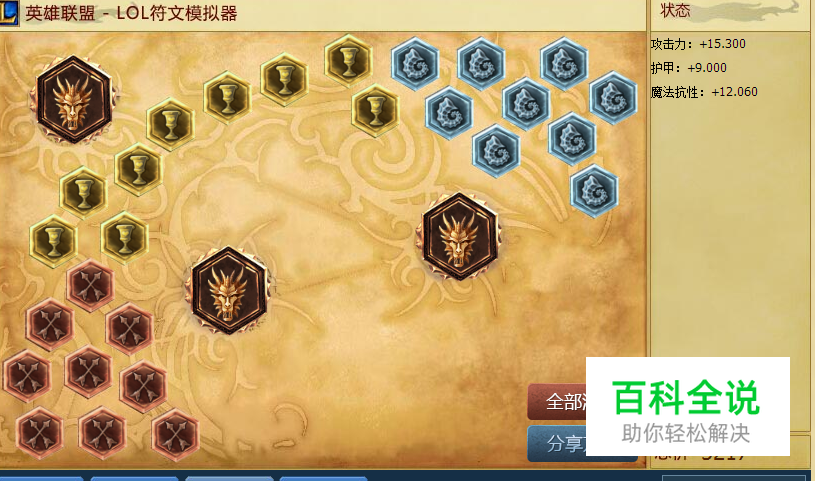Click the red 全部清 clear-all button

tap(557, 401)
